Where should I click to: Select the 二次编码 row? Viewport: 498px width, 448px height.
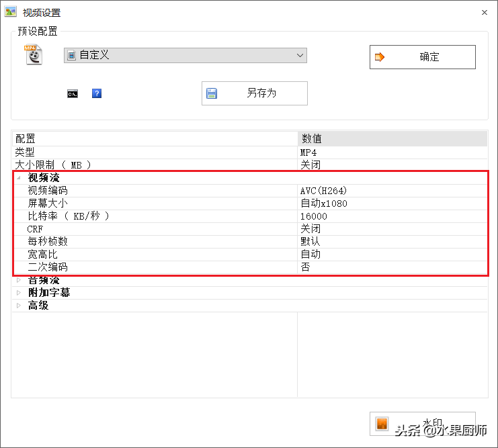pyautogui.click(x=249, y=267)
